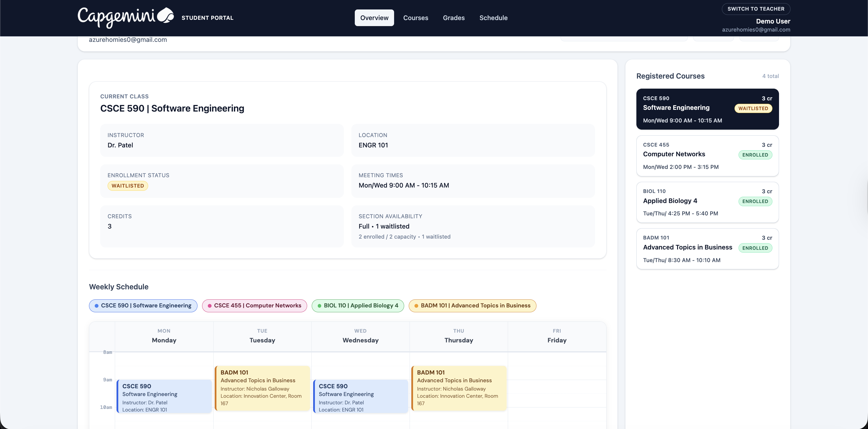The height and width of the screenshot is (429, 868).
Task: Click the 4 total count label
Action: tap(770, 76)
